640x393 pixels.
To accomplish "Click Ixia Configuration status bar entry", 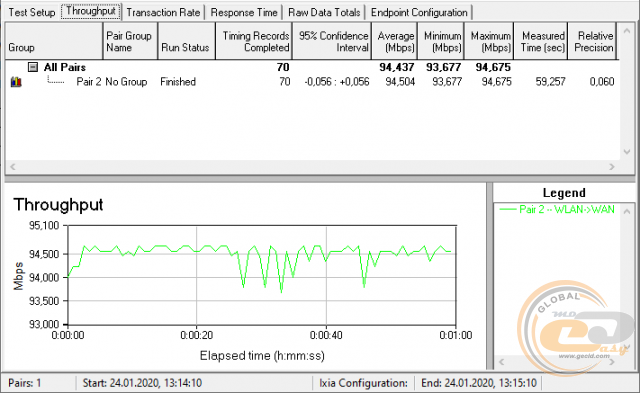I will point(363,383).
